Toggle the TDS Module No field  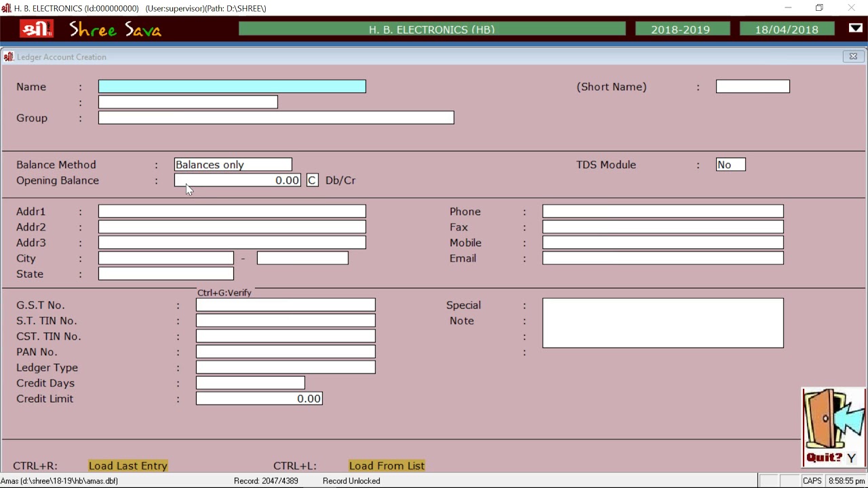coord(731,165)
